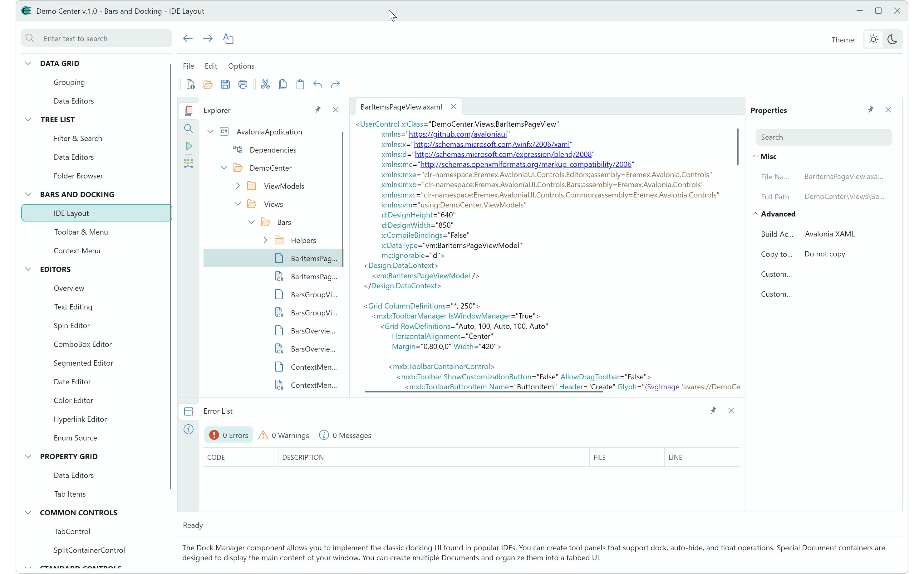Open the github.com/avaloniaui link
The height and width of the screenshot is (574, 924).
458,134
